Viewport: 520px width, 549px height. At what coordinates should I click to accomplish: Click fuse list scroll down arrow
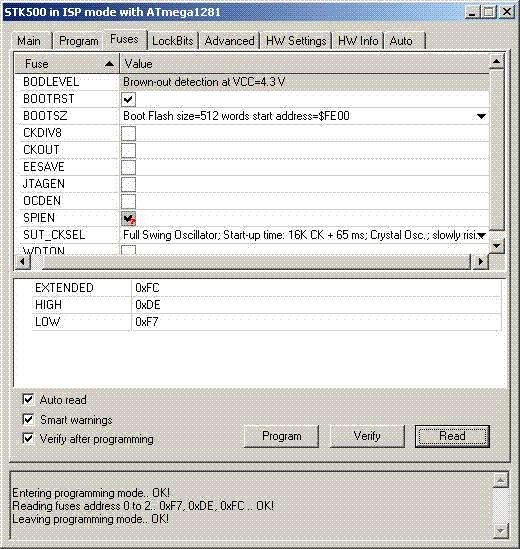click(x=497, y=246)
